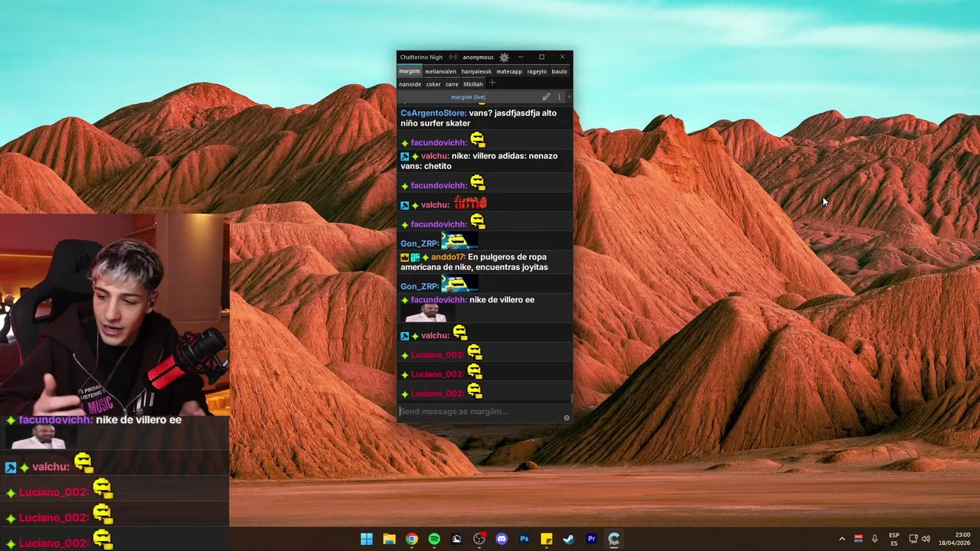Screen dimensions: 980x551
Task: Switch to the nanoide tab
Action: coord(410,84)
